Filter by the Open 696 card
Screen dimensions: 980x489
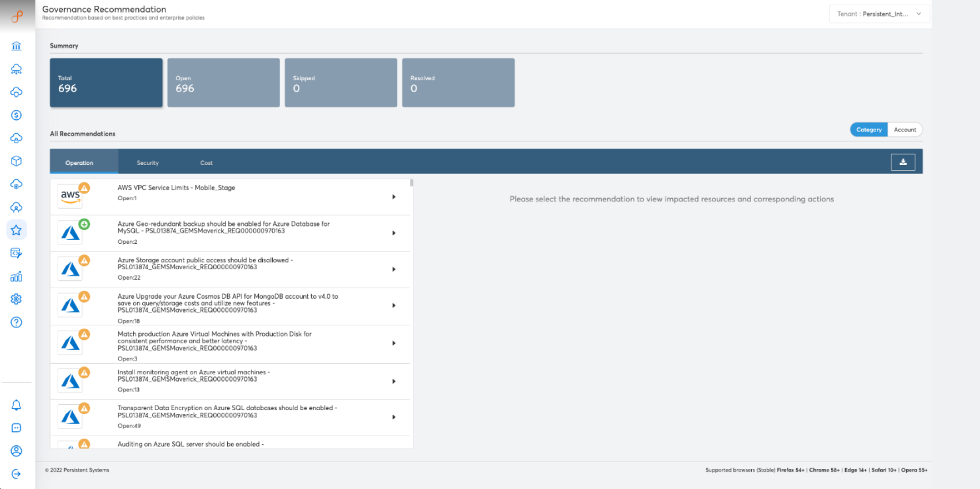click(x=224, y=82)
